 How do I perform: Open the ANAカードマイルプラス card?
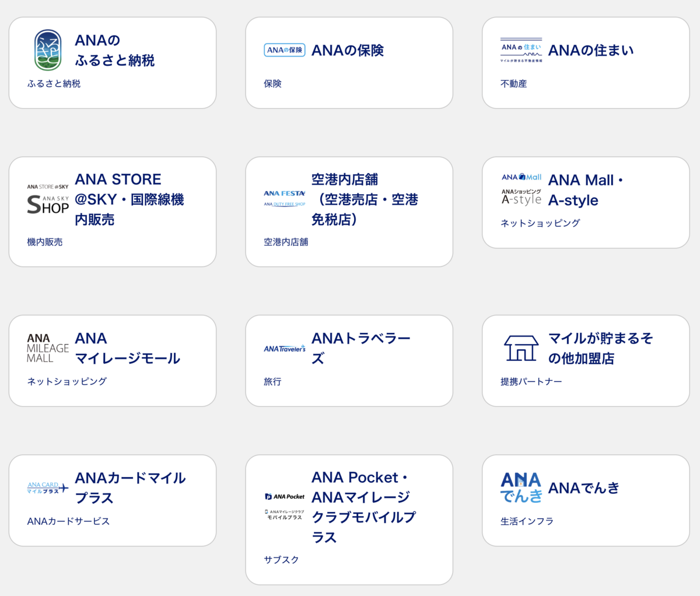click(x=113, y=500)
